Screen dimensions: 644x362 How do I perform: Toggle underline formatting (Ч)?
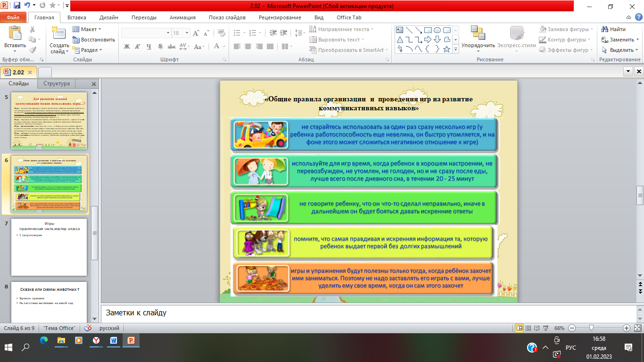tap(149, 46)
